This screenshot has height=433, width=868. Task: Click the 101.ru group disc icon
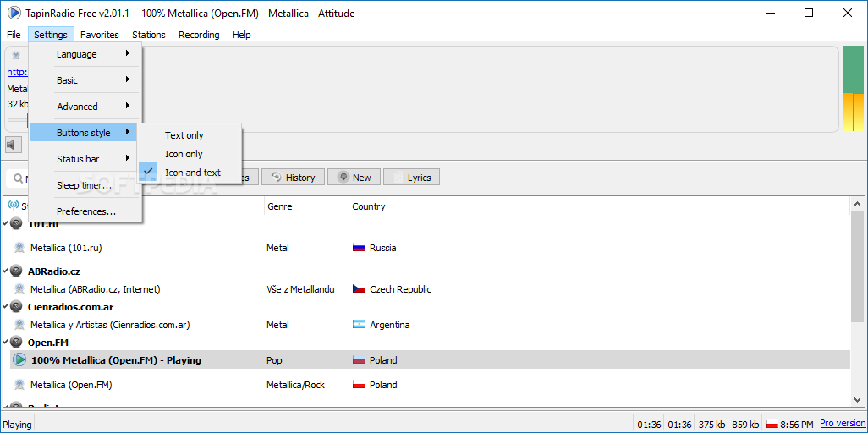point(17,224)
